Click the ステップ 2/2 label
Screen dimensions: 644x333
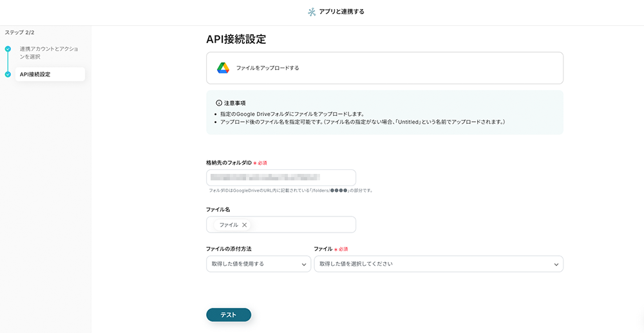pos(19,32)
